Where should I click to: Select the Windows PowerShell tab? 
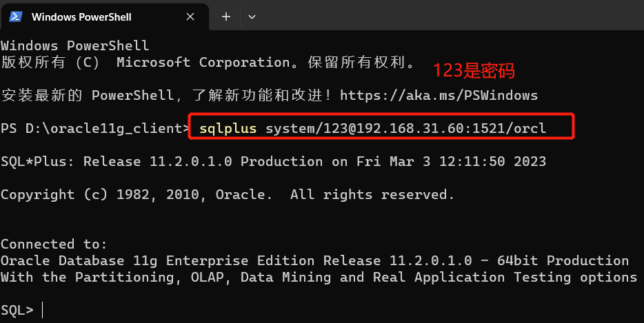(x=104, y=17)
